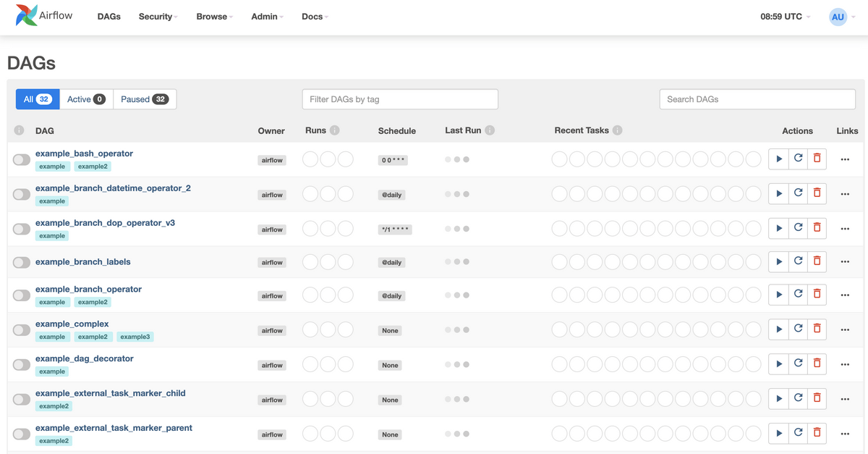
Task: Click the Last Run info icon
Action: pos(490,130)
